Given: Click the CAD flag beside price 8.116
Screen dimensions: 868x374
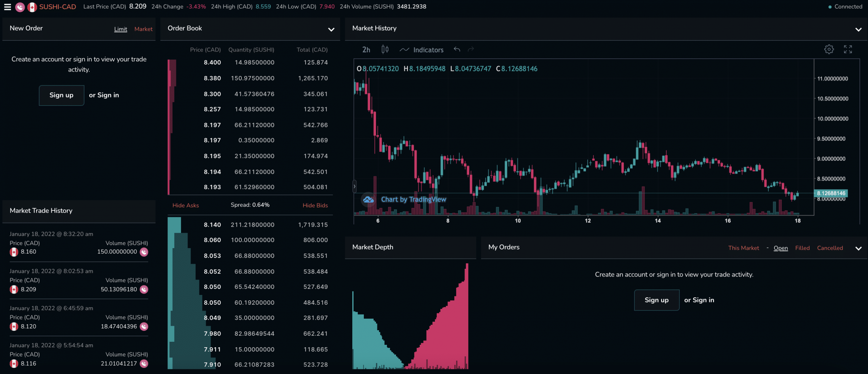Looking at the screenshot, I should click(14, 363).
